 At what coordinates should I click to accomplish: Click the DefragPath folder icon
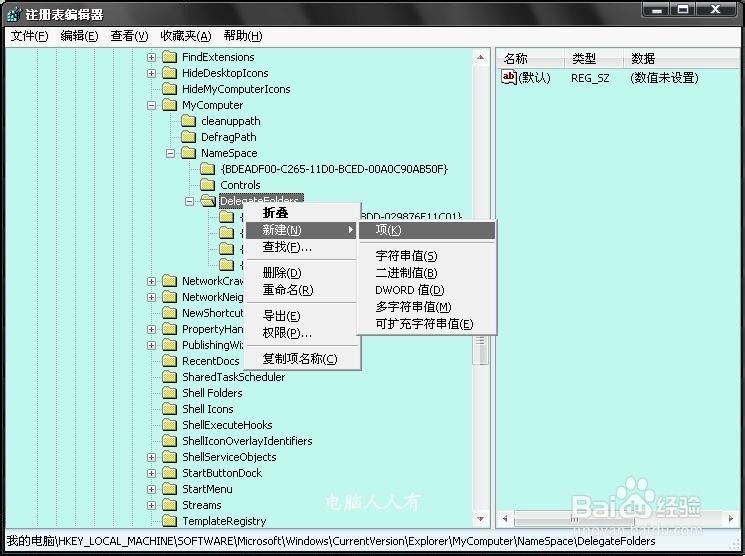pos(188,137)
